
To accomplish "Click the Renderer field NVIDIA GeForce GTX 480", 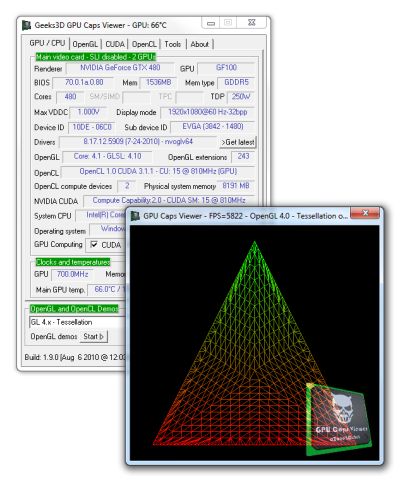I will pyautogui.click(x=120, y=68).
